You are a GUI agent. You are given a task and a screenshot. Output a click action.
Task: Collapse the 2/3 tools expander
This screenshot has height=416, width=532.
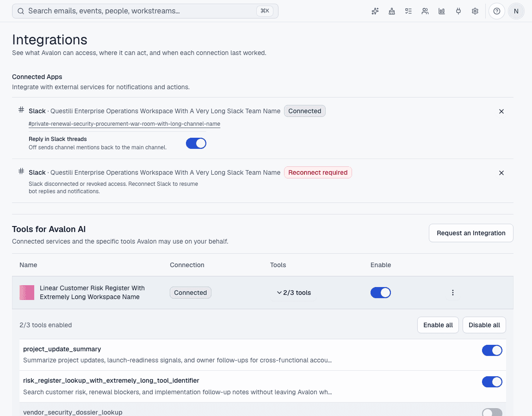pyautogui.click(x=293, y=293)
